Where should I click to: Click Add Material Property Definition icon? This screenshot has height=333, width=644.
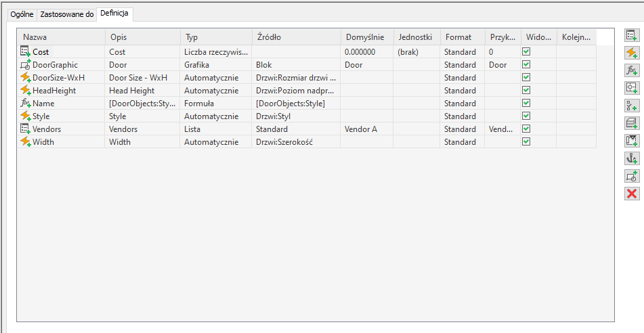tap(631, 123)
